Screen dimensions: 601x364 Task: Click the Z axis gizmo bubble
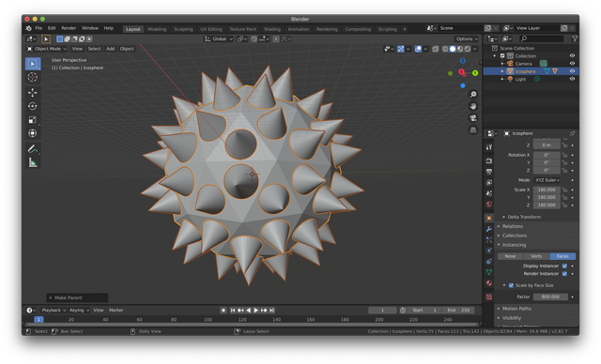point(463,61)
